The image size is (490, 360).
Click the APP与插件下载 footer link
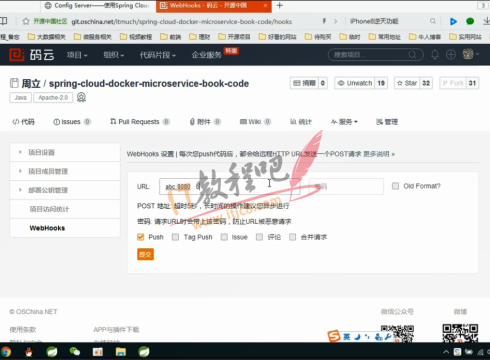coord(116,330)
